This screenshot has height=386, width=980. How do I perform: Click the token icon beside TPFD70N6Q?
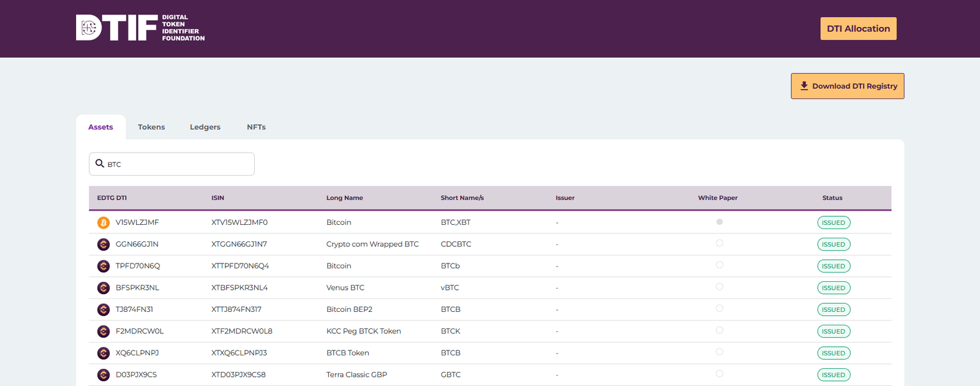click(x=104, y=266)
